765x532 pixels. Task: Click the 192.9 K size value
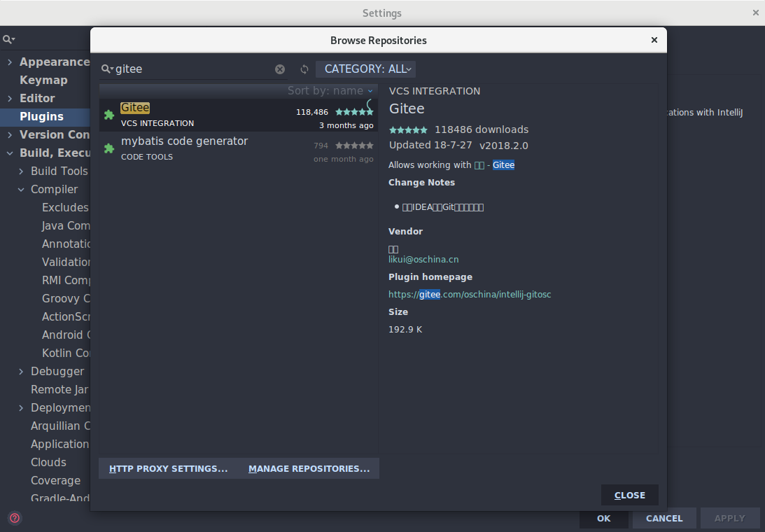pyautogui.click(x=405, y=330)
